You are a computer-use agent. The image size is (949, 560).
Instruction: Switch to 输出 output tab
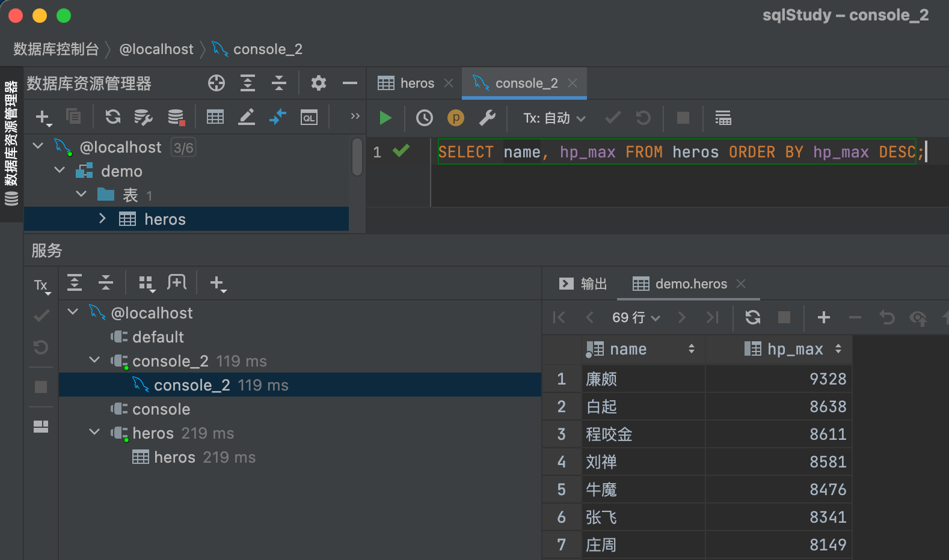pos(583,284)
